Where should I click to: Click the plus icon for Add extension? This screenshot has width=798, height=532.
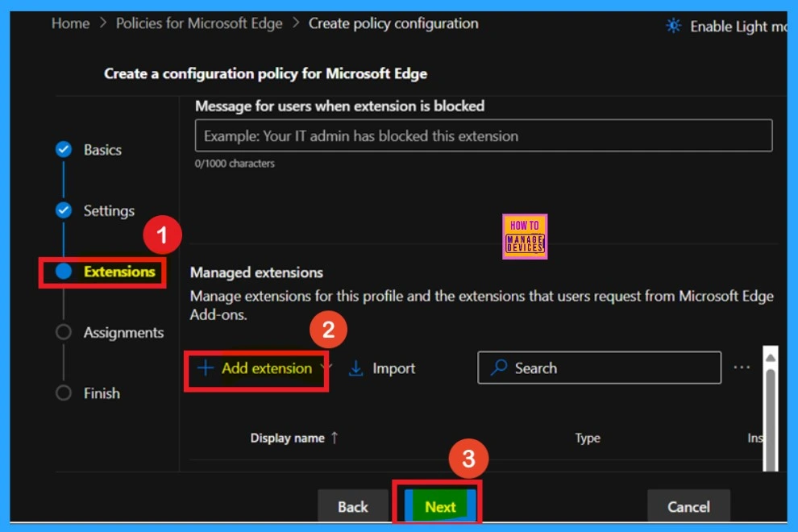tap(206, 368)
